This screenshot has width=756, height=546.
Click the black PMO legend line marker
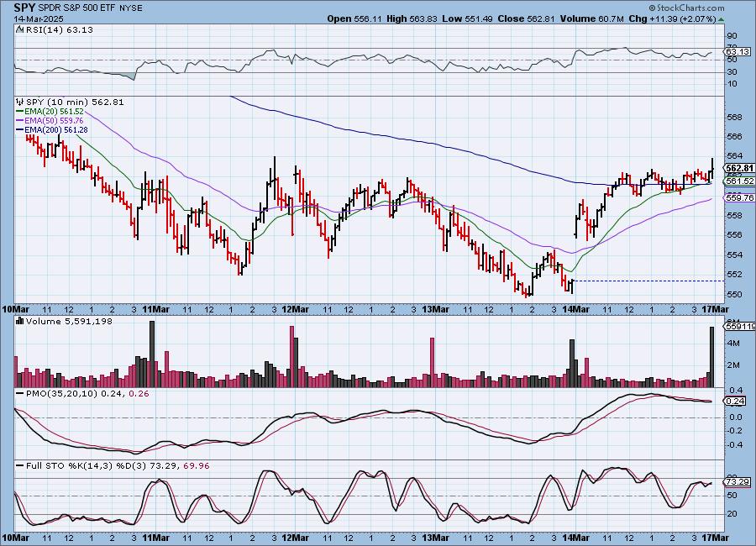(20, 394)
